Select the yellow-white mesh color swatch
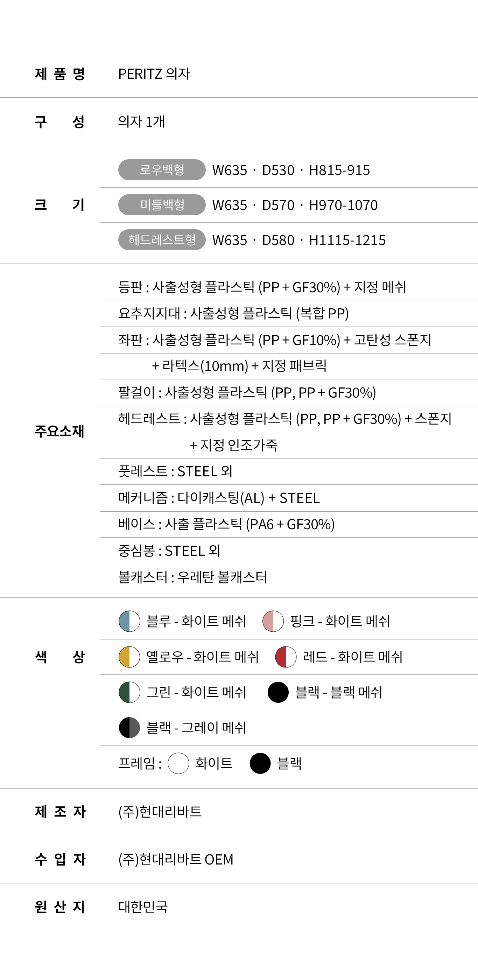The width and height of the screenshot is (478, 980). point(129,657)
